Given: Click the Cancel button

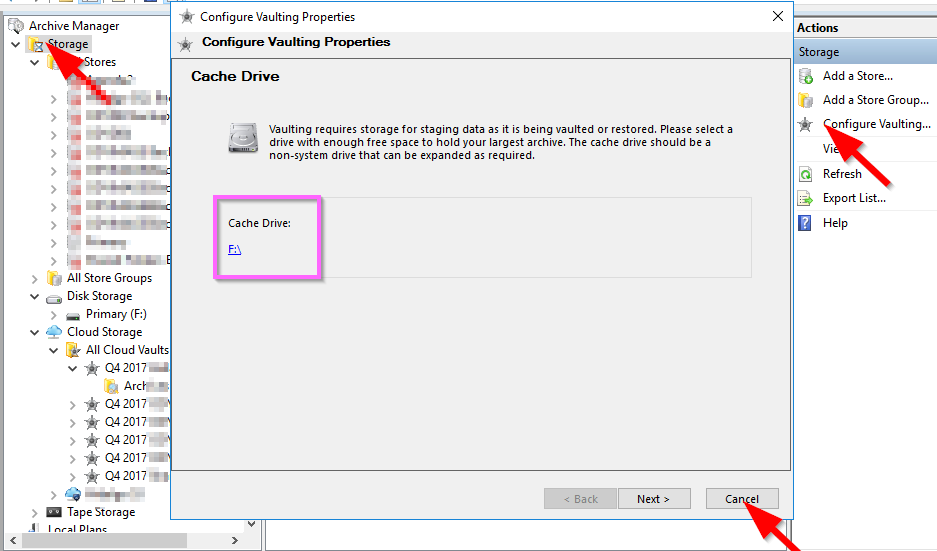Looking at the screenshot, I should [x=742, y=498].
